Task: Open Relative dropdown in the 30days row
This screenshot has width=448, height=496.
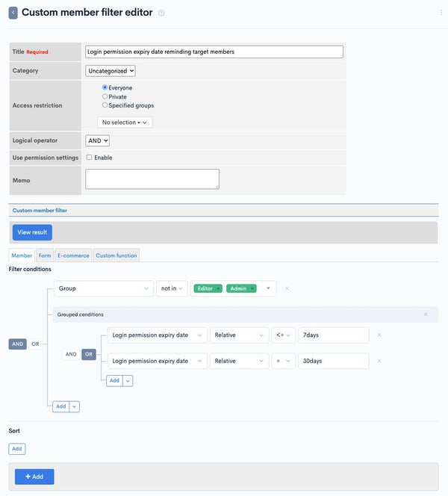Action: [239, 361]
